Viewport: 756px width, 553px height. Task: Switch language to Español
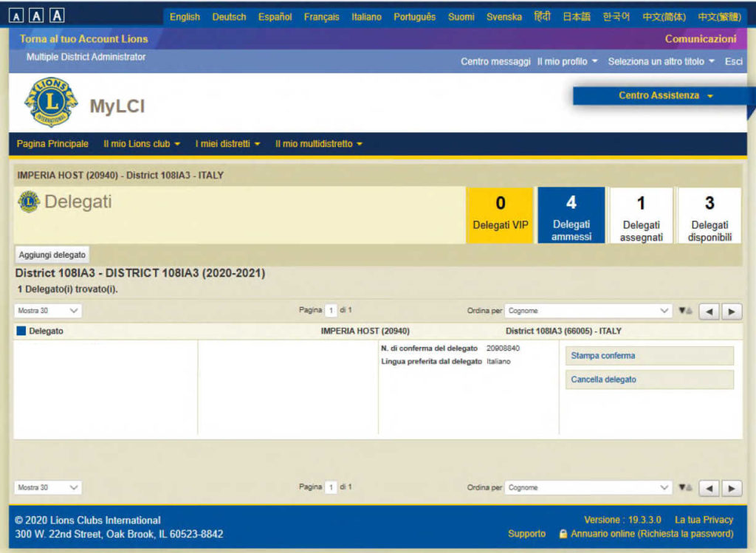275,17
